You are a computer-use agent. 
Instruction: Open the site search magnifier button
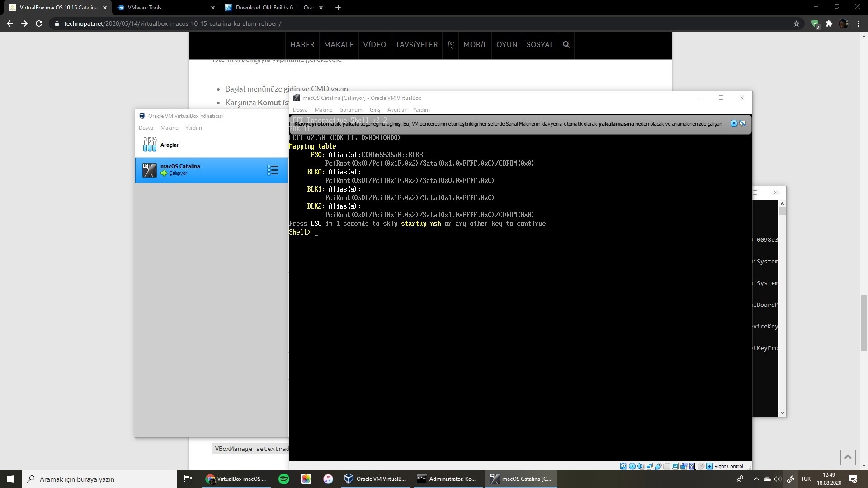[x=566, y=44]
